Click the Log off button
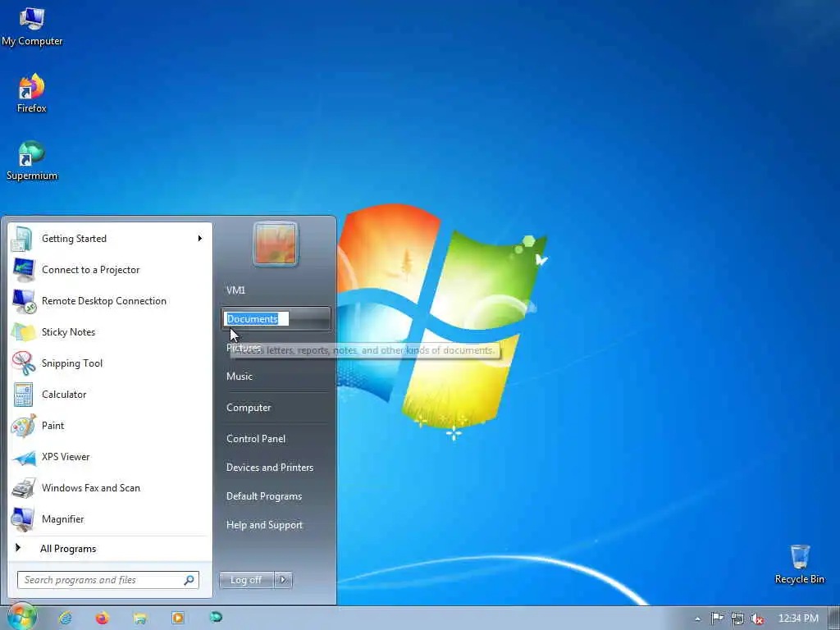This screenshot has height=630, width=840. pyautogui.click(x=246, y=580)
